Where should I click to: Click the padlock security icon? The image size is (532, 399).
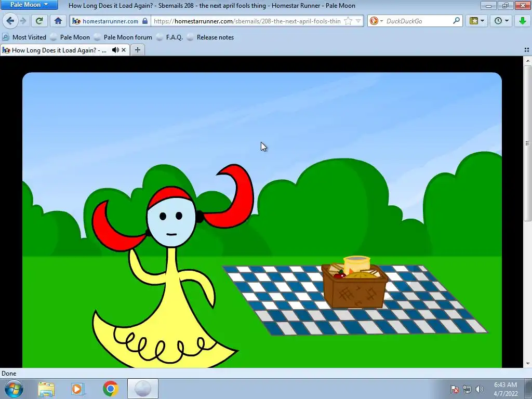145,21
